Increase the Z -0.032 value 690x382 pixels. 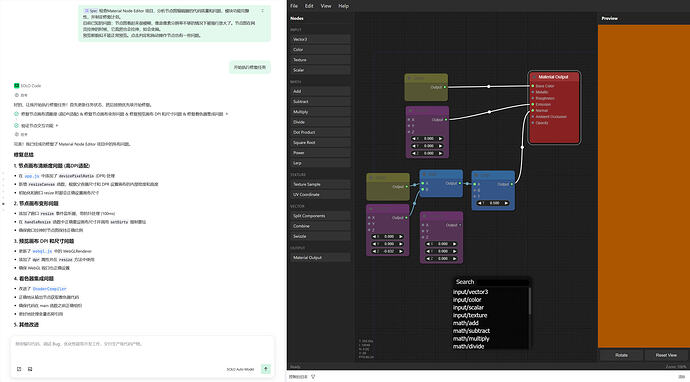(400, 251)
